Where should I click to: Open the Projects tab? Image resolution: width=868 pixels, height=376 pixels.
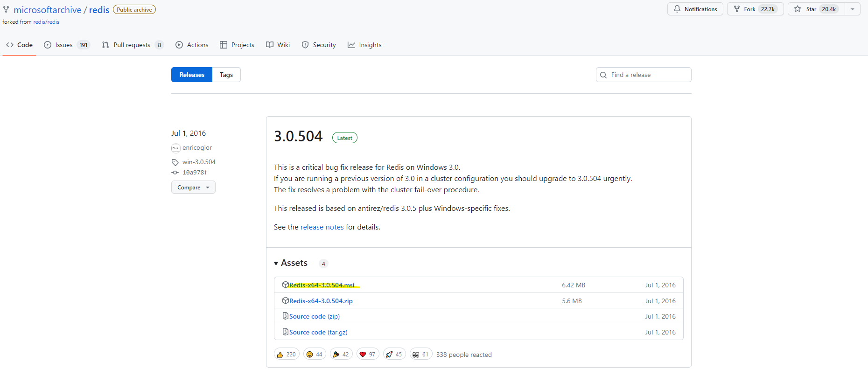pos(237,45)
